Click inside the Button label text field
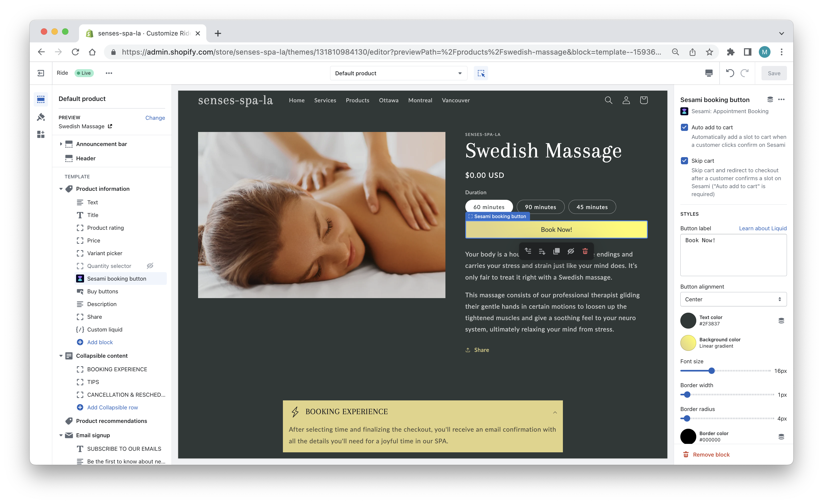Screen dimensions: 823x504 tap(733, 255)
